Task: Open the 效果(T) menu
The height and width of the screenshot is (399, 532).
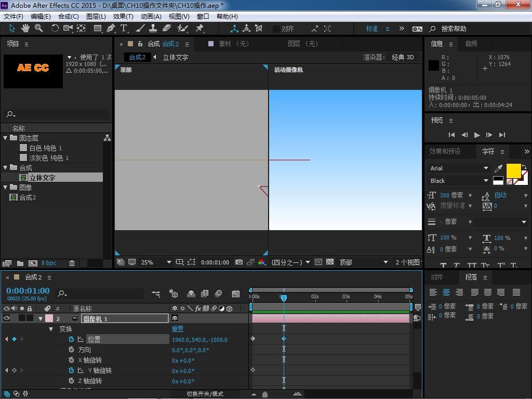Action: 123,16
